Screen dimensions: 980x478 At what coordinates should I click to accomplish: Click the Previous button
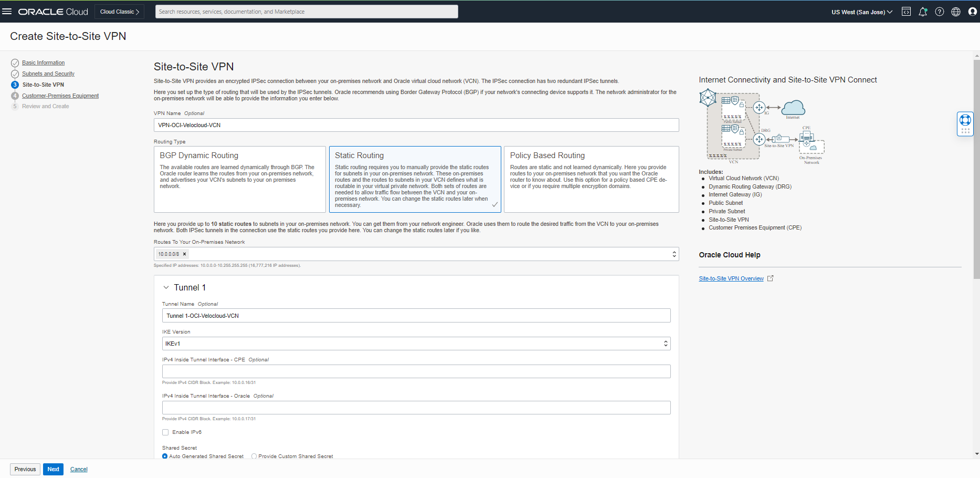click(x=25, y=469)
